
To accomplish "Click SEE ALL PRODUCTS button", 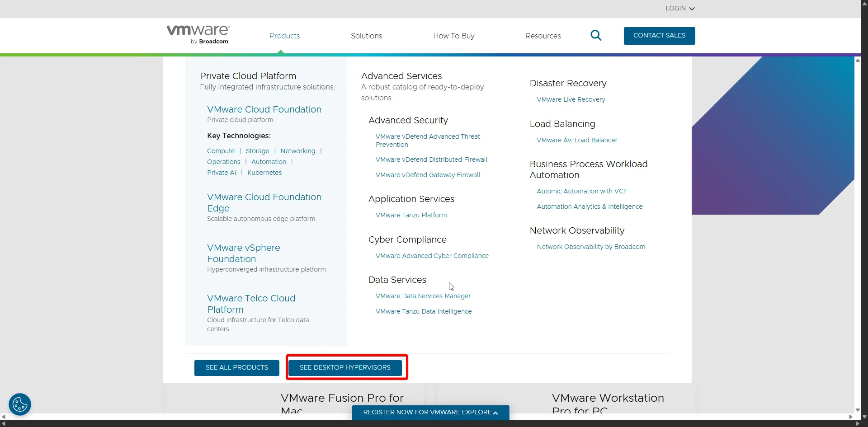I will [237, 368].
